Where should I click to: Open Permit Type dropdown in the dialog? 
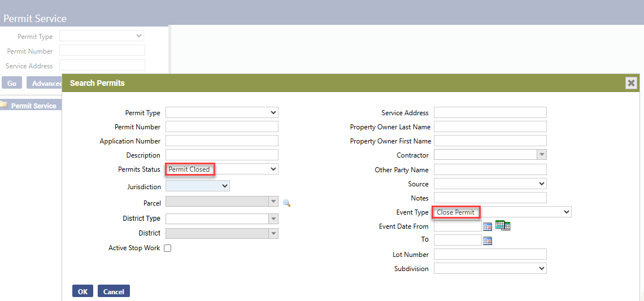(221, 112)
